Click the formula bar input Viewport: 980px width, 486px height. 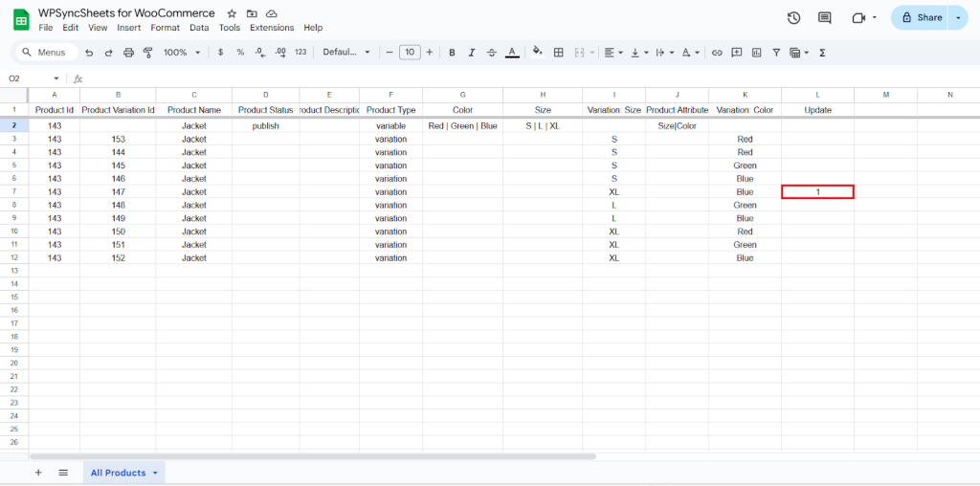[531, 78]
